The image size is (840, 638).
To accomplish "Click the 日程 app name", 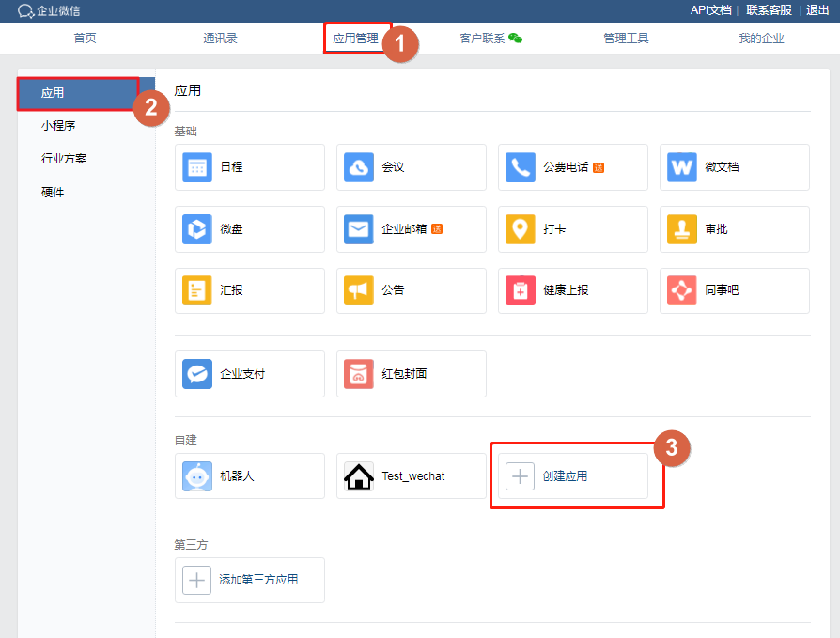I will (231, 167).
